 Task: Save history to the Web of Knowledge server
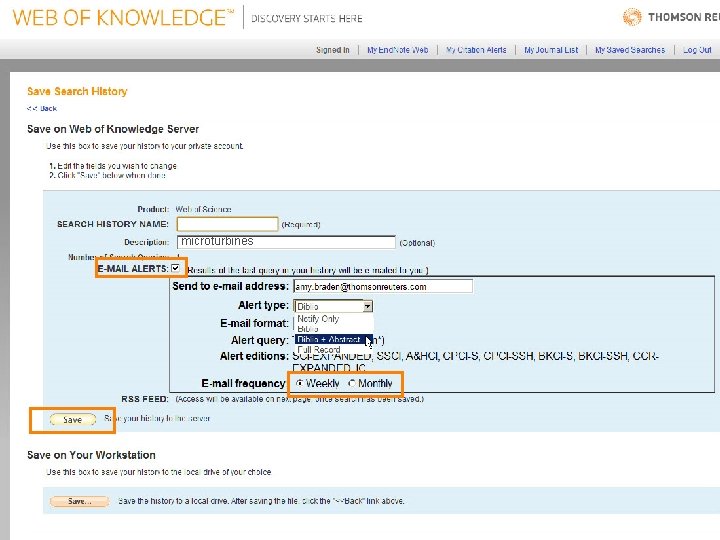[x=73, y=420]
